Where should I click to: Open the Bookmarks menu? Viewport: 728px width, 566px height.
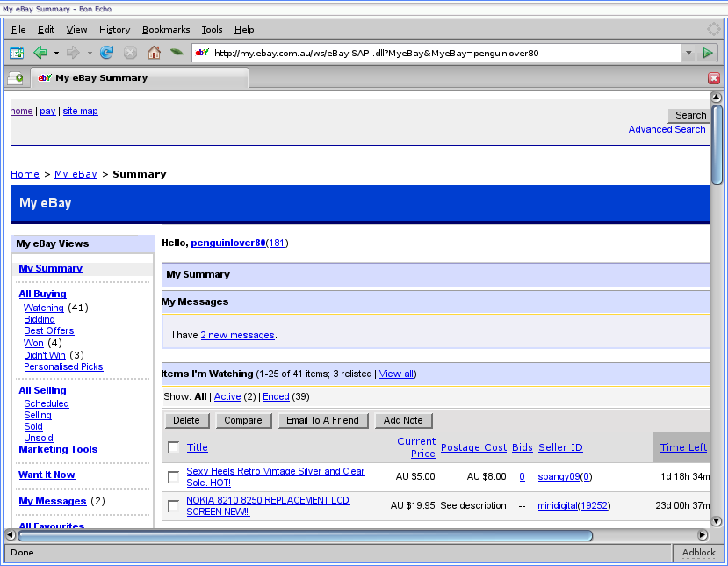pos(165,29)
